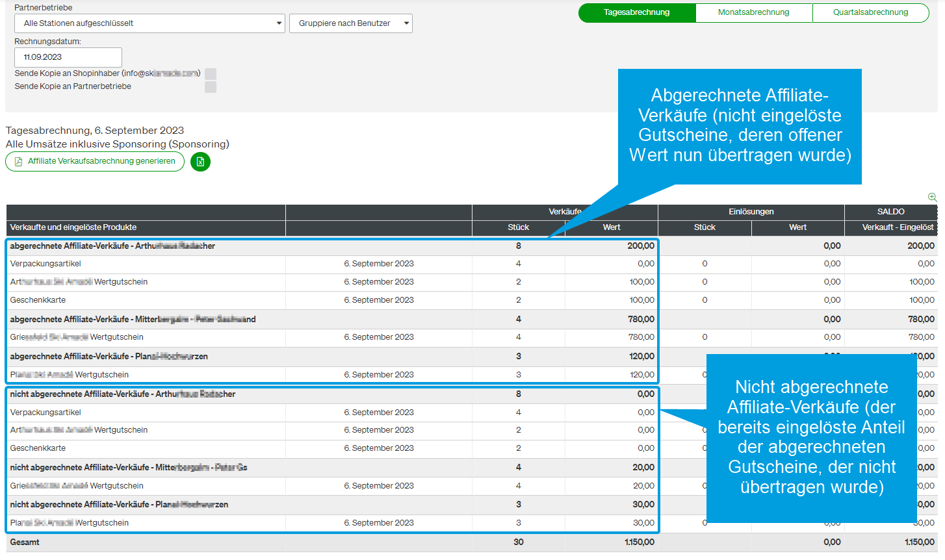This screenshot has height=560, width=945.
Task: Click the Gesamt Stück value 30
Action: pyautogui.click(x=519, y=542)
